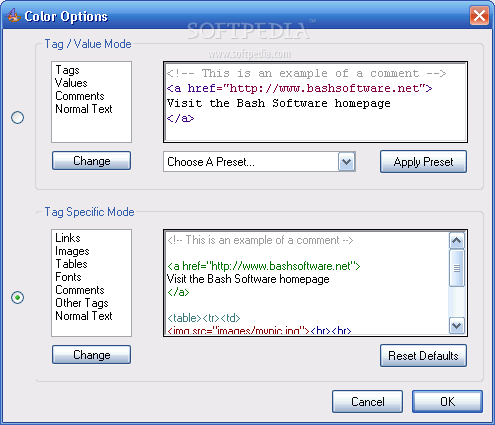Screen dimensions: 495x425
Task: Click Change under the Tags list
Action: click(x=92, y=161)
